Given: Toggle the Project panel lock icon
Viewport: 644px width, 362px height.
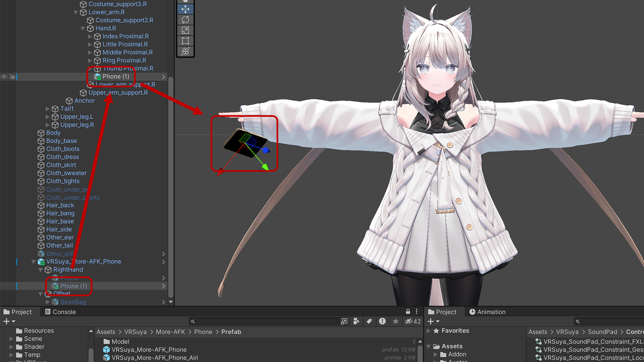Looking at the screenshot, I should [408, 311].
